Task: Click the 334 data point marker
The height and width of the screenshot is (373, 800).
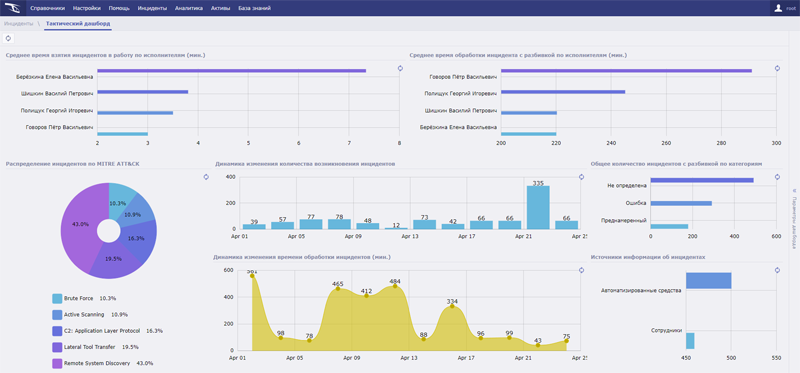Action: pyautogui.click(x=452, y=306)
